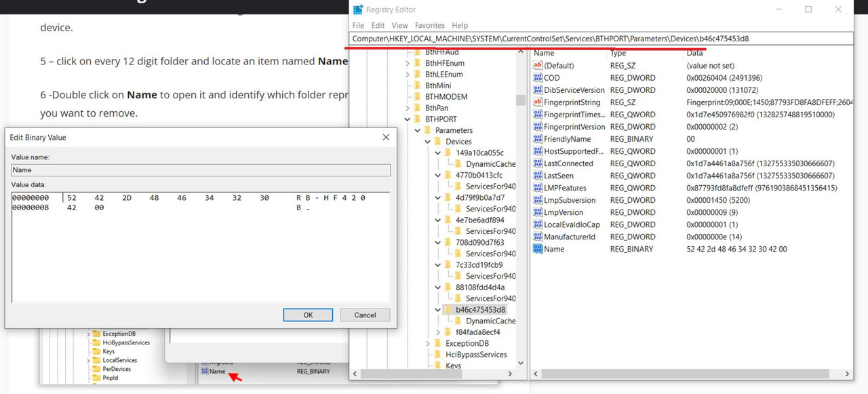
Task: Click the LMPFeatures value icon
Action: [x=538, y=188]
